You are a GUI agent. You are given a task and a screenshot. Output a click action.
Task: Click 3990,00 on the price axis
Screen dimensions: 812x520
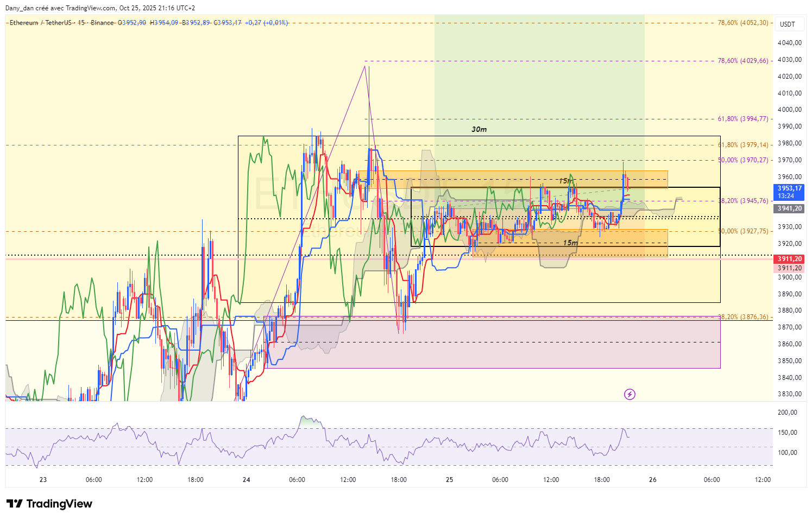point(790,126)
